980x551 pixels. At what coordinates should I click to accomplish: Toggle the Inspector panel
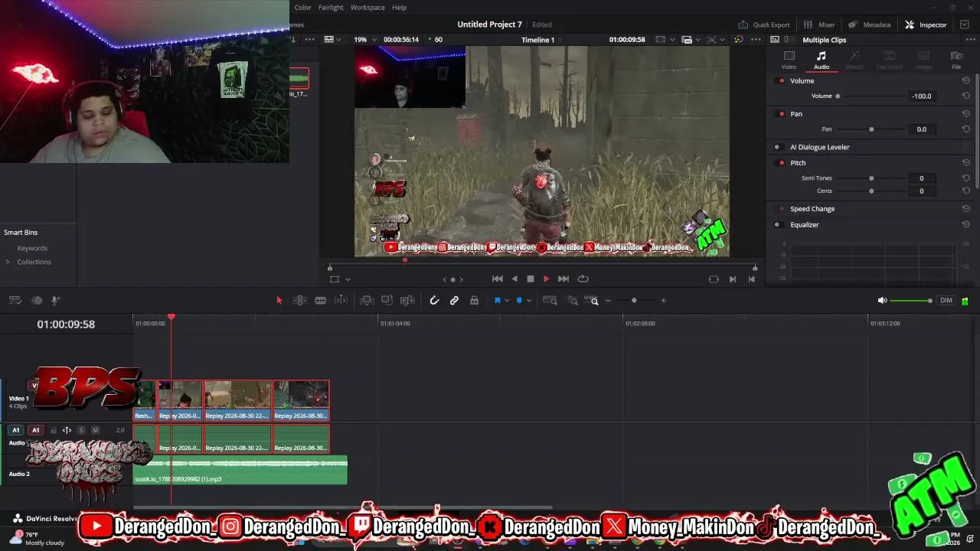tap(926, 24)
